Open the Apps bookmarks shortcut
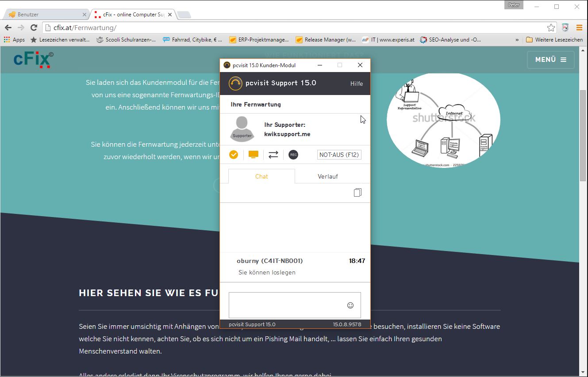The image size is (588, 377). [x=14, y=40]
